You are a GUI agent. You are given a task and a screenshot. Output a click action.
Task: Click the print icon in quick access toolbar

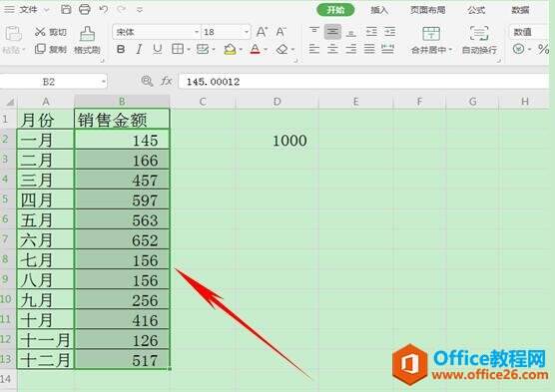(85, 9)
